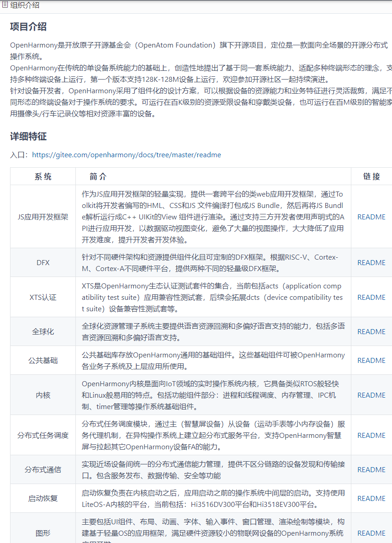Click the 链接 column header
Image resolution: width=392 pixels, height=543 pixels.
371,176
